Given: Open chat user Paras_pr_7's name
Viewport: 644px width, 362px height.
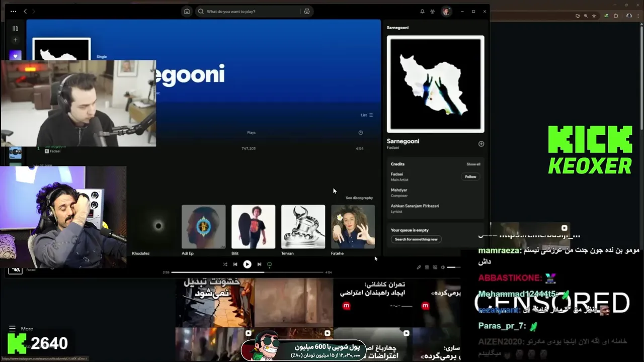Looking at the screenshot, I should click(x=502, y=326).
